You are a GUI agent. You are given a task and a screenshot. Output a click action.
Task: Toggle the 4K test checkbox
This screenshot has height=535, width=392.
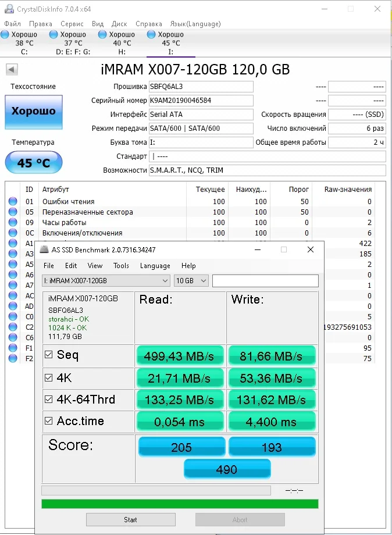click(x=49, y=378)
